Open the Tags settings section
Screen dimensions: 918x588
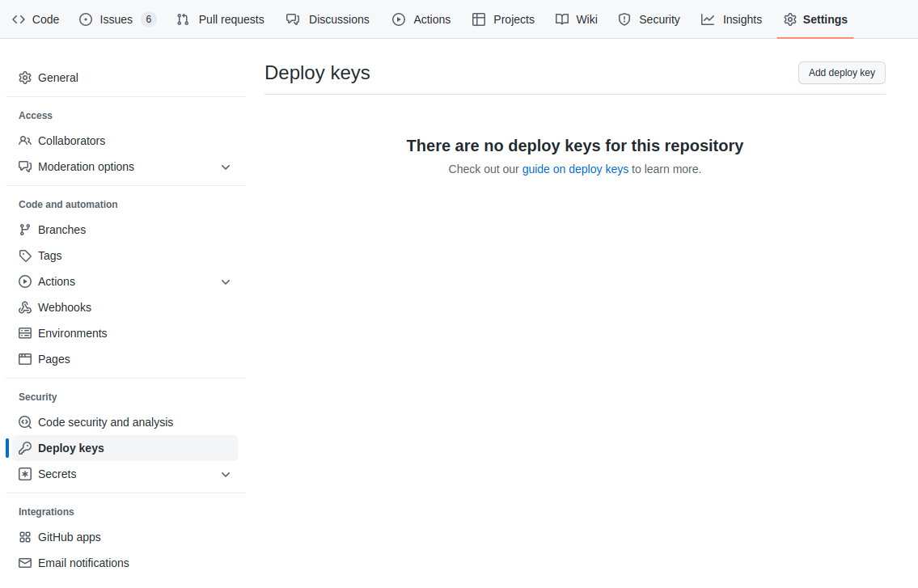pos(49,256)
